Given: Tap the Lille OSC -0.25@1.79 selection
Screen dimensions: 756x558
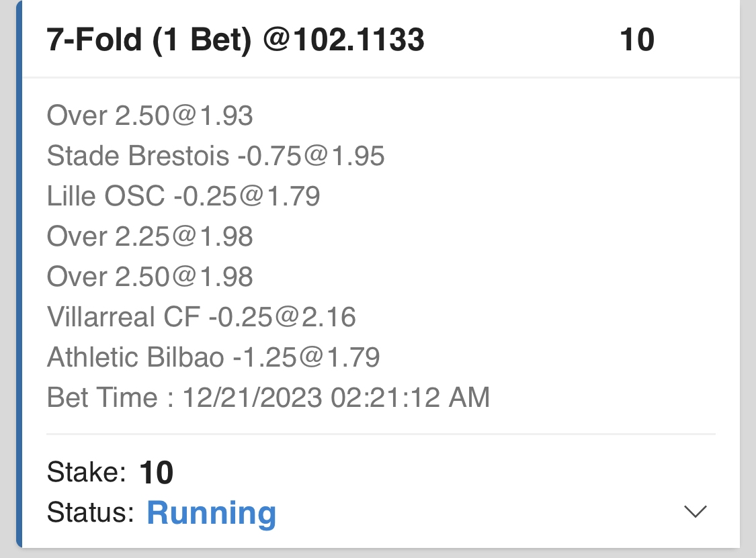Looking at the screenshot, I should [183, 196].
